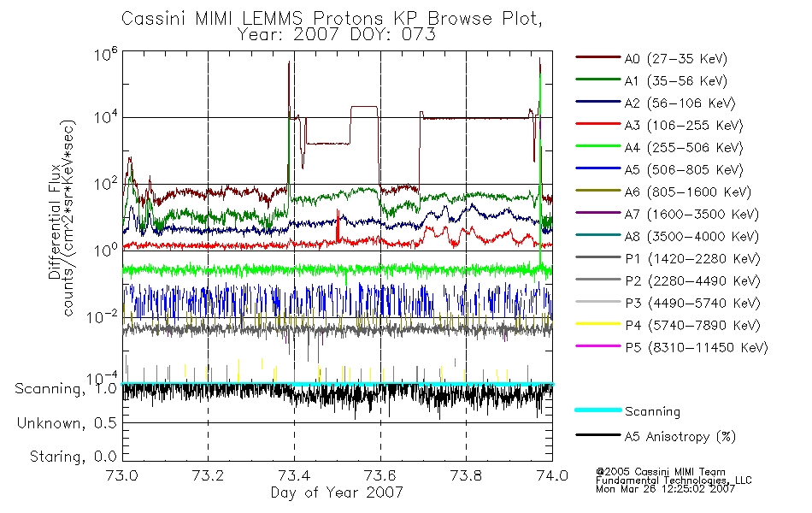Click the magenta P5 legend line swatch

tap(598, 345)
